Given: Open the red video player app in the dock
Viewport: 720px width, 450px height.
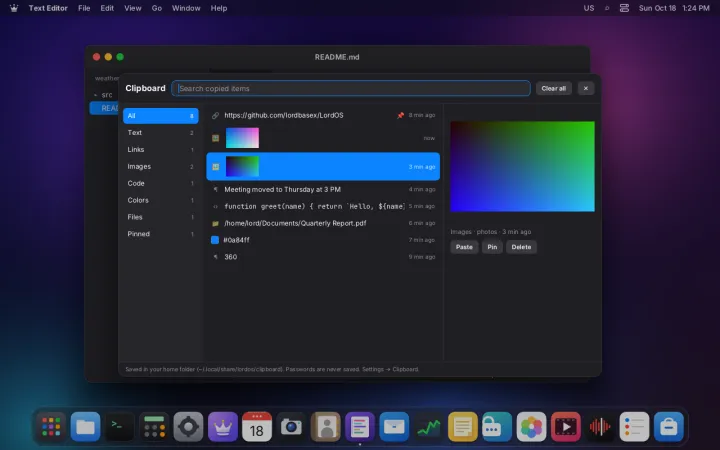Looking at the screenshot, I should pyautogui.click(x=566, y=427).
